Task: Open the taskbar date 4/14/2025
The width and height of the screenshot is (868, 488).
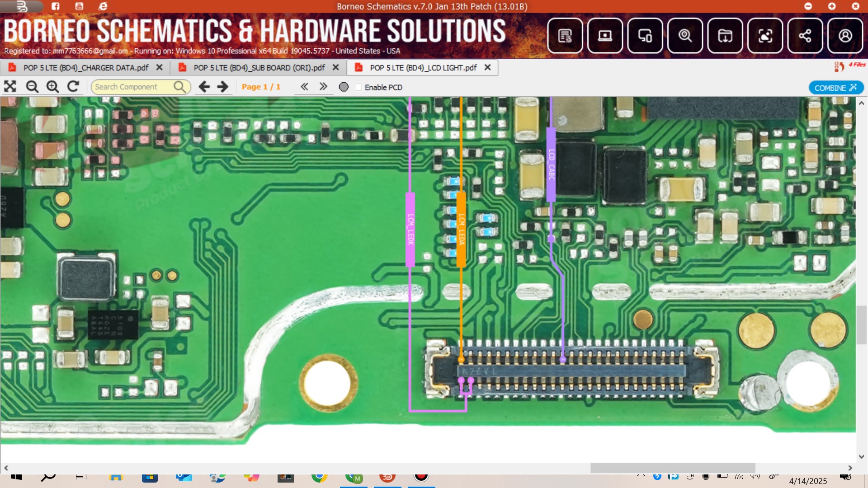Action: coord(808,481)
